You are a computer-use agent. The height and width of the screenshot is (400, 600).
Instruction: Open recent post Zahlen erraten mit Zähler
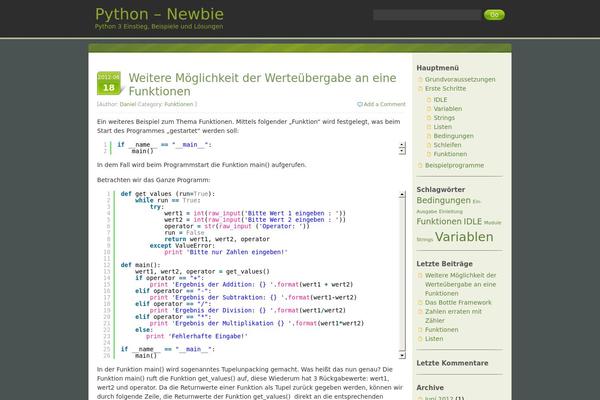[x=453, y=316]
